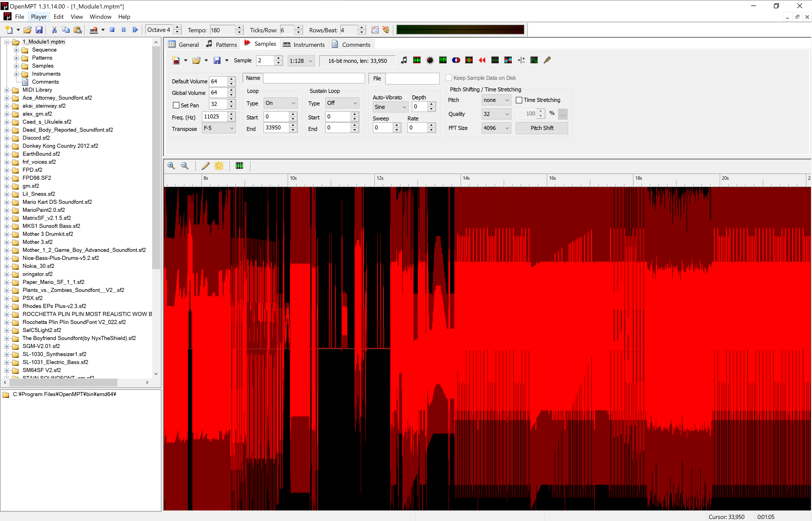Screen dimensions: 812x521
Task: Click the zoom in magnifier icon
Action: click(x=171, y=166)
